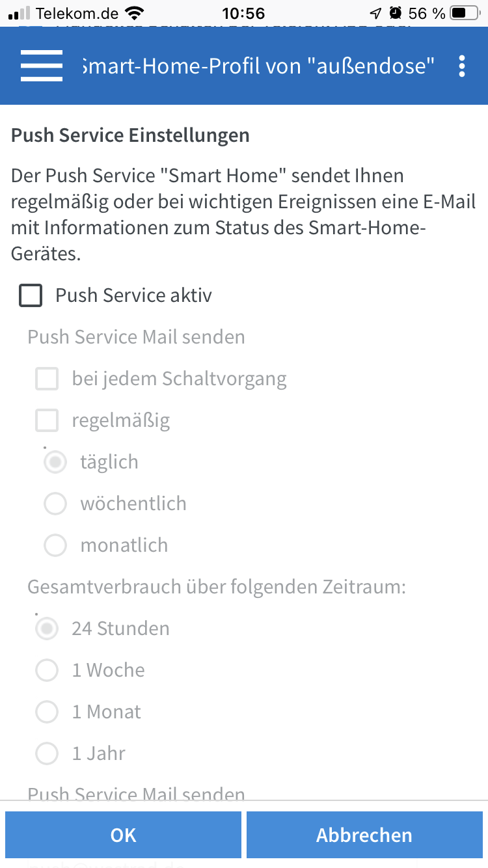
Task: Choose the '24 Stunden' period option
Action: (x=47, y=629)
